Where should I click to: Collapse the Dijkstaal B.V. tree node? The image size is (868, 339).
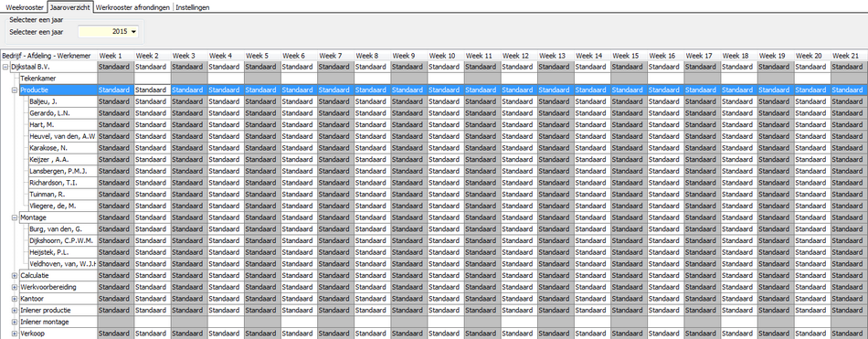pyautogui.click(x=5, y=67)
